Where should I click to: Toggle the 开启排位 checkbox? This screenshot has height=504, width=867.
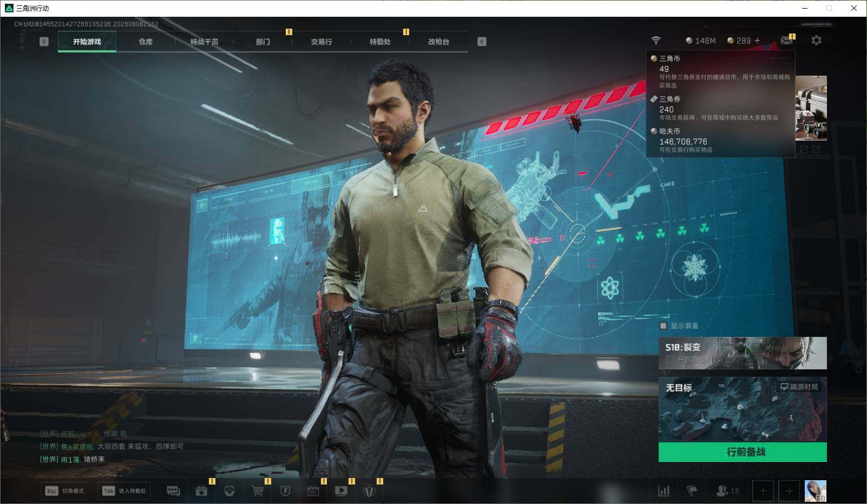pyautogui.click(x=670, y=360)
